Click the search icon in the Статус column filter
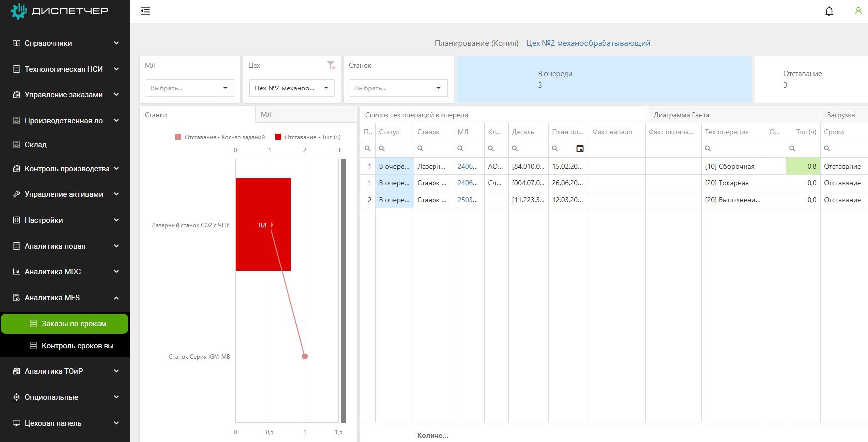Viewport: 868px width, 442px height. click(382, 149)
